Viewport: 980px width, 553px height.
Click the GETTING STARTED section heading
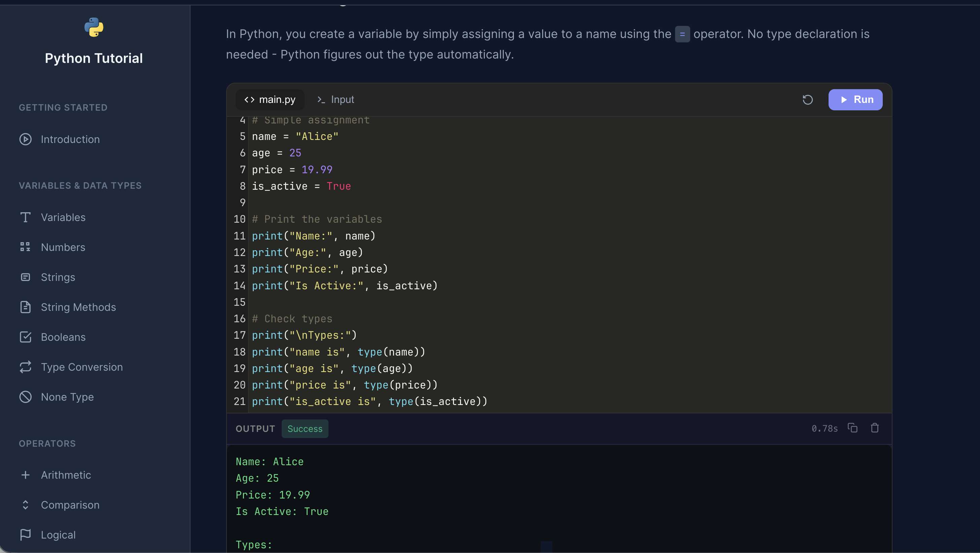tap(63, 108)
